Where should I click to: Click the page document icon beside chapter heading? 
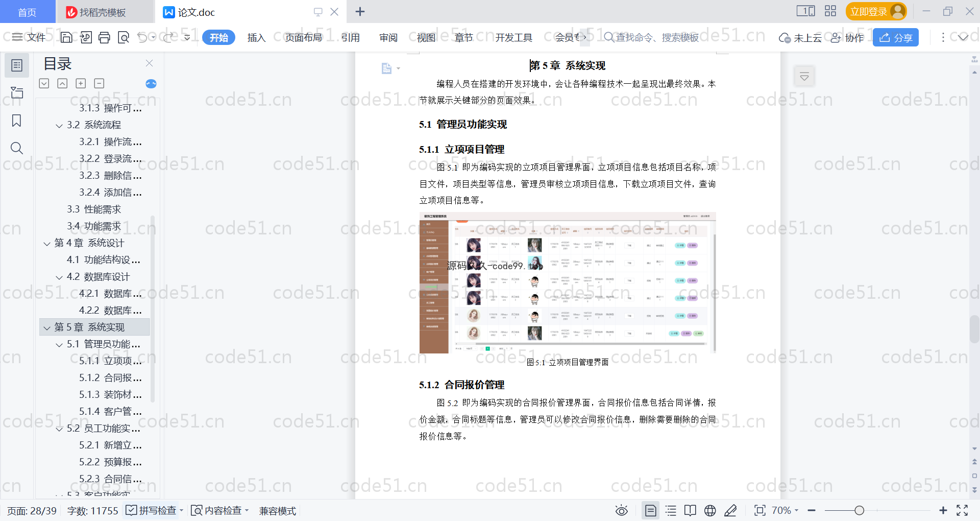coord(387,68)
